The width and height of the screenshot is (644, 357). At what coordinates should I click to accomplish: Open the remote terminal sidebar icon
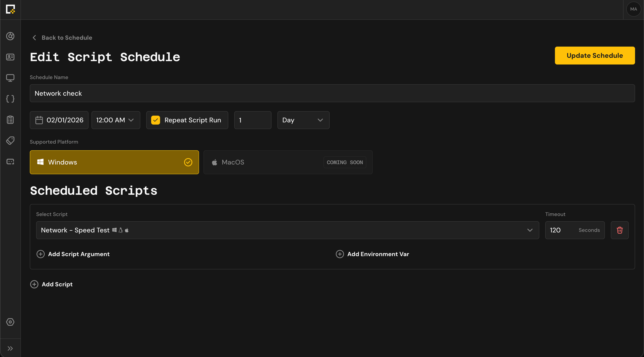(x=10, y=161)
